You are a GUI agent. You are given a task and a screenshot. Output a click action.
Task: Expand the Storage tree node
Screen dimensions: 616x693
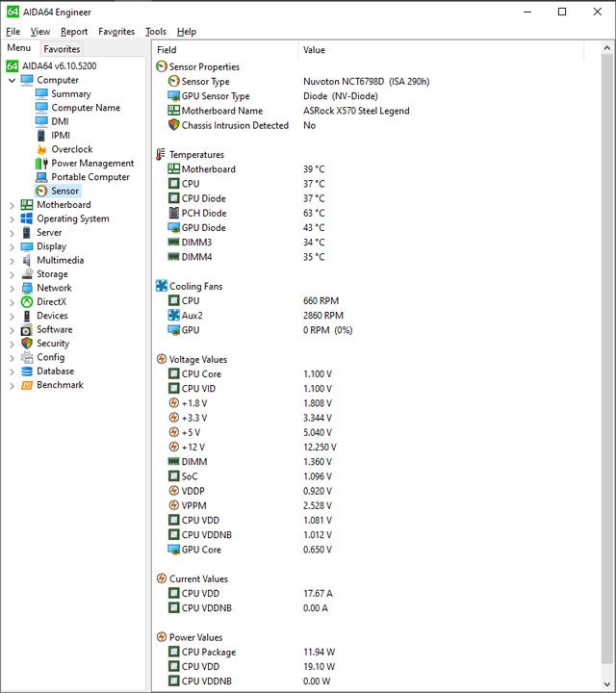(12, 274)
